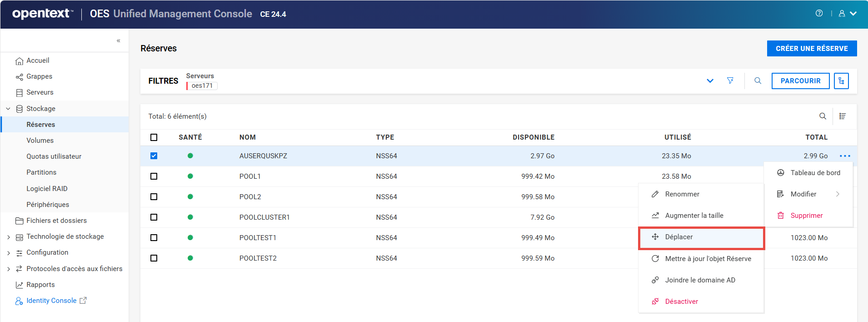Toggle the select-all header checkbox
Viewport: 868px width, 322px height.
(x=154, y=137)
